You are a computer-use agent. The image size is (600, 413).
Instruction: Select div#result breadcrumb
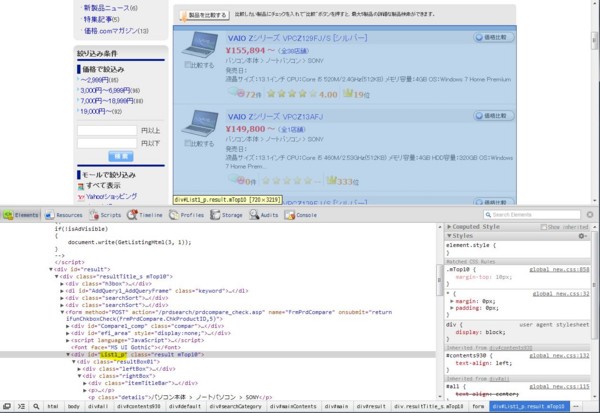371,406
